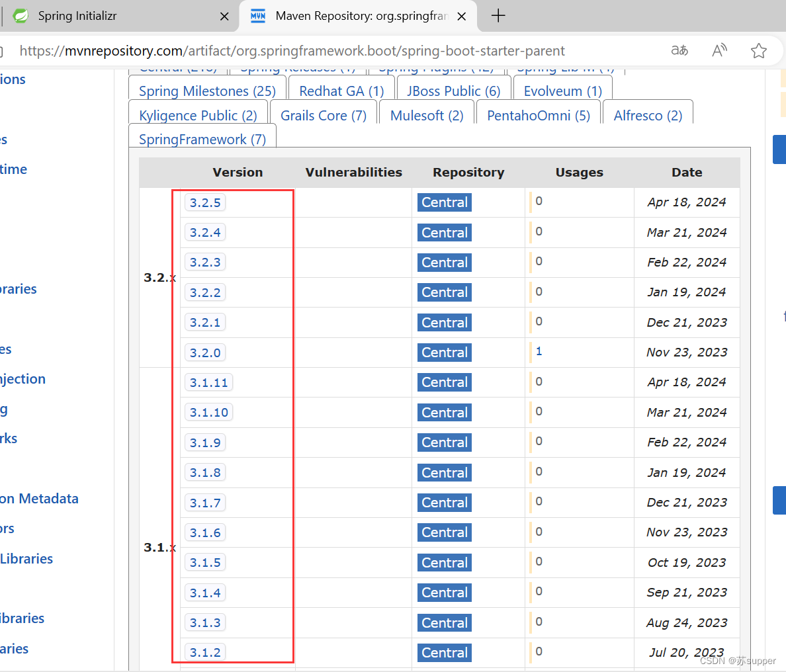Open version 3.2.3 link

click(205, 262)
